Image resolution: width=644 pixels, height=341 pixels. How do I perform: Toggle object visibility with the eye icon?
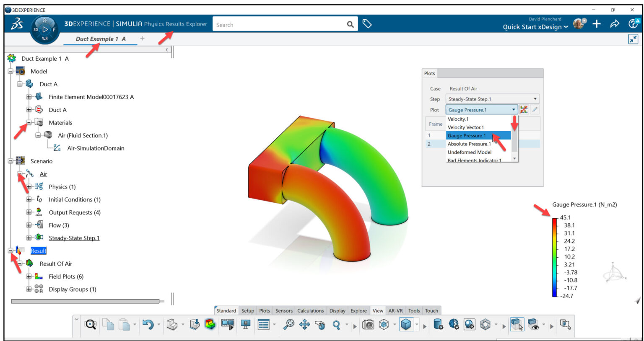tap(533, 324)
